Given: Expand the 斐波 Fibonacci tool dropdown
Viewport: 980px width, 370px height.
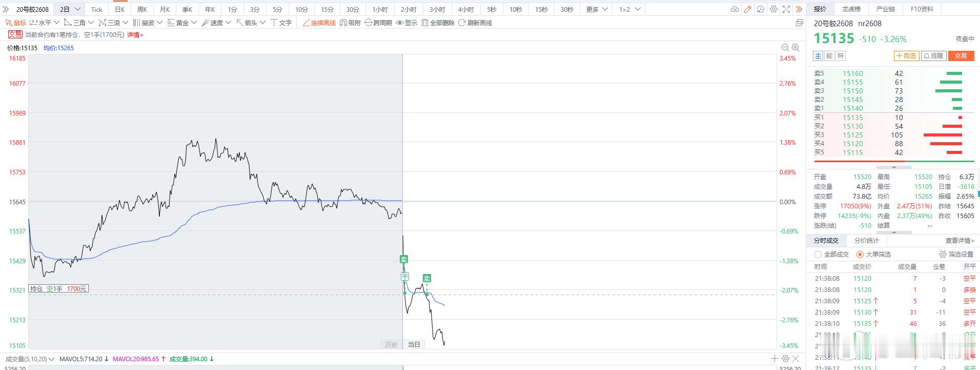Looking at the screenshot, I should pos(159,23).
